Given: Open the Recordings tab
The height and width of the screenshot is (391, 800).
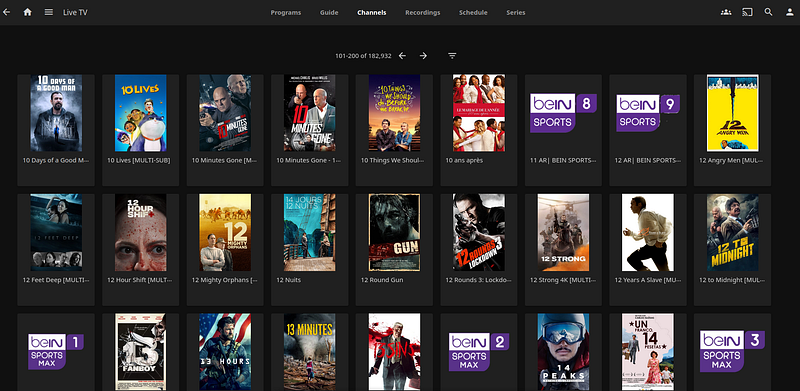Looking at the screenshot, I should (422, 13).
